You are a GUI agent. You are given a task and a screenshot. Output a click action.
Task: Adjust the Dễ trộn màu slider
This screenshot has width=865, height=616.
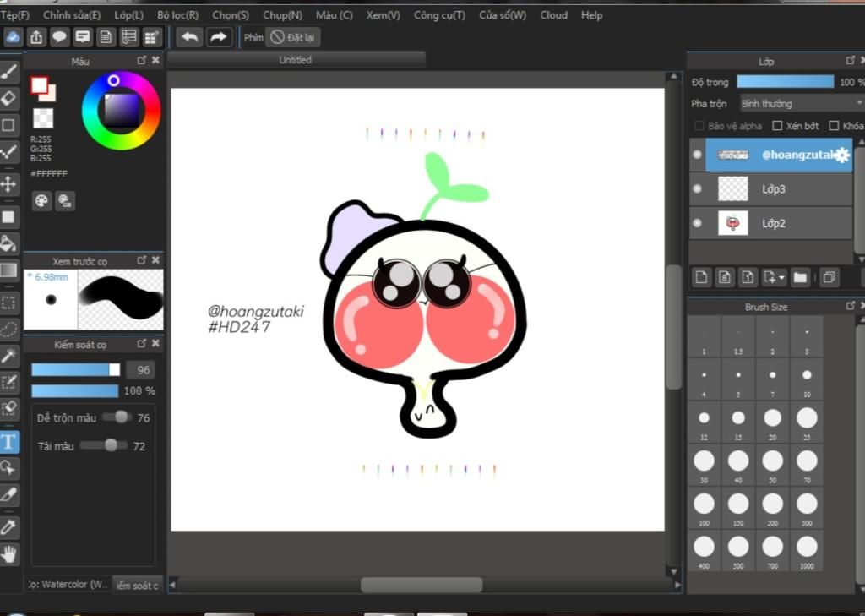[117, 417]
